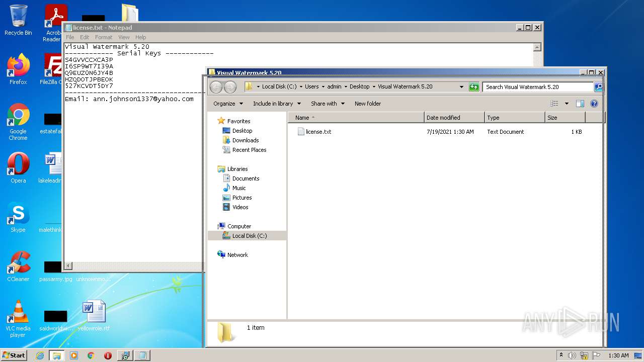Image resolution: width=644 pixels, height=362 pixels.
Task: Click Notepad scrollbar up arrow
Action: click(537, 47)
